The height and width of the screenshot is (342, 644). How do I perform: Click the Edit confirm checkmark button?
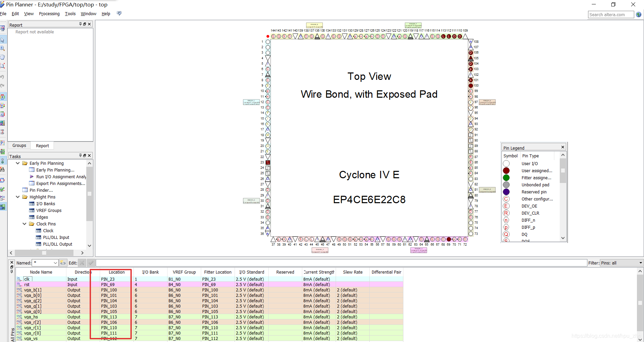[x=91, y=263]
